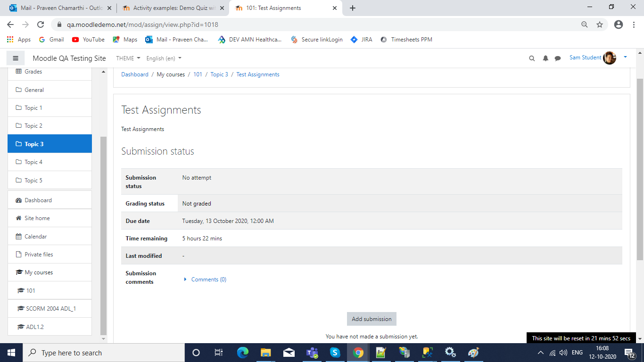
Task: Go to Topic 1 in sidebar
Action: (50, 108)
